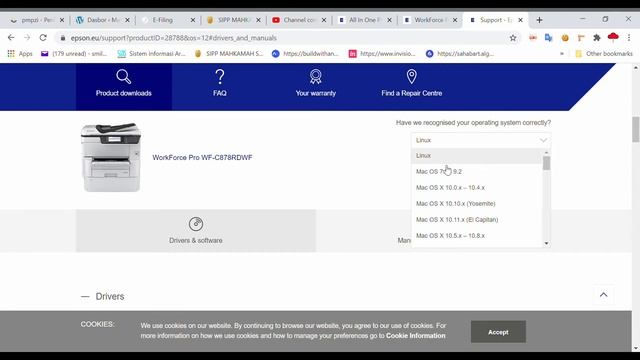Open the Drivers & software tab
The image size is (640, 360).
[x=196, y=231]
